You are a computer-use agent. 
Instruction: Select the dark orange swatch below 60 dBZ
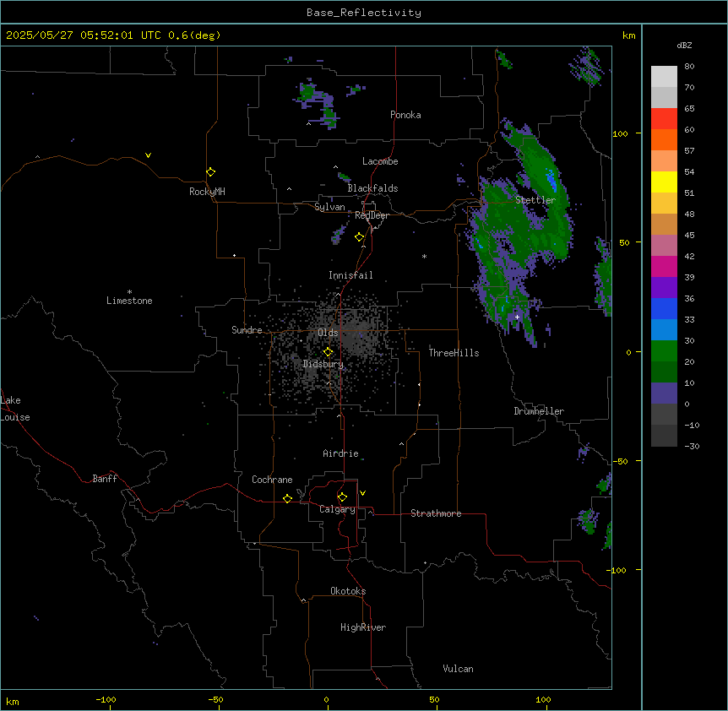pos(664,139)
